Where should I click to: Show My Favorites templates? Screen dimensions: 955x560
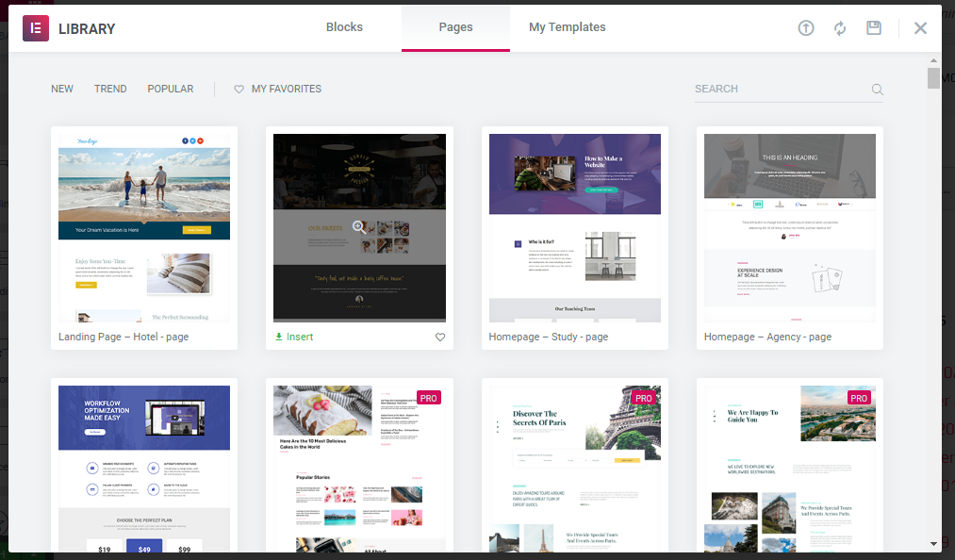coord(278,89)
